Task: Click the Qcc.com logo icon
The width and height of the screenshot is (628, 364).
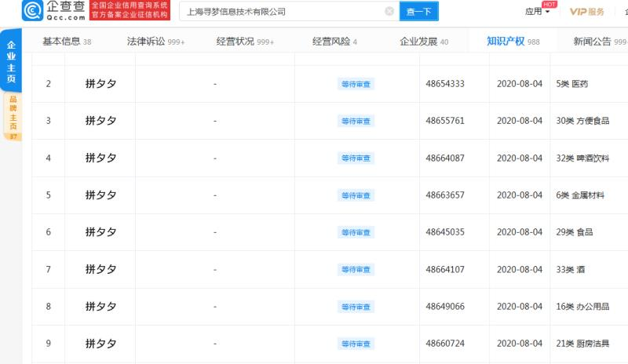Action: [x=32, y=10]
